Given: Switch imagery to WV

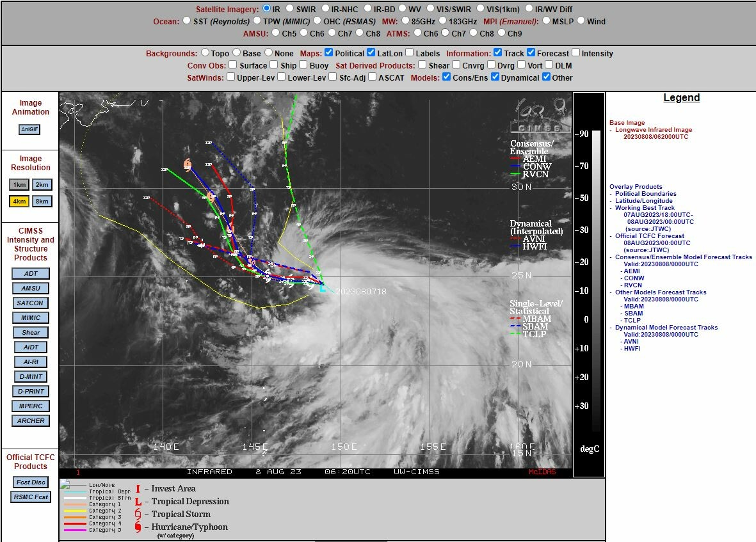Looking at the screenshot, I should 402,8.
